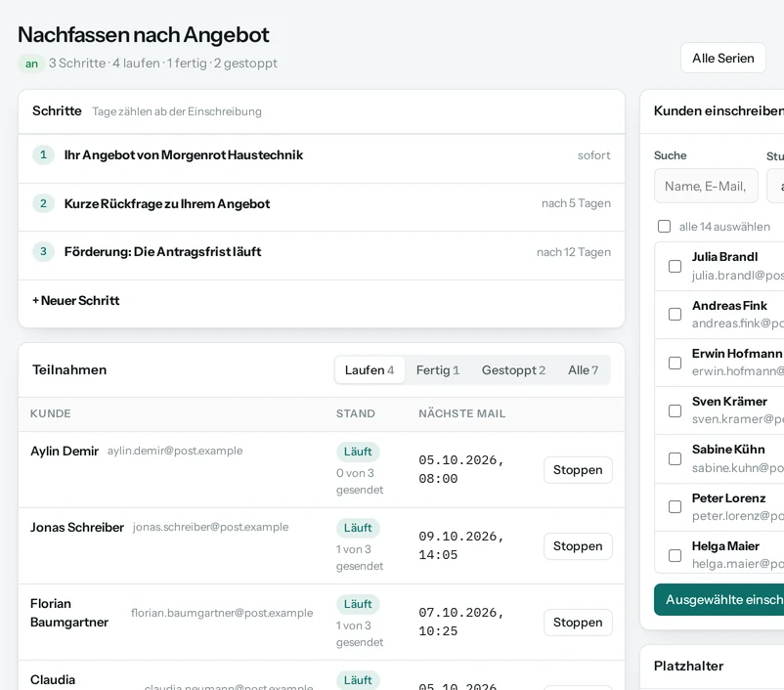784x690 pixels.
Task: Click the step number 2 badge
Action: click(x=43, y=203)
